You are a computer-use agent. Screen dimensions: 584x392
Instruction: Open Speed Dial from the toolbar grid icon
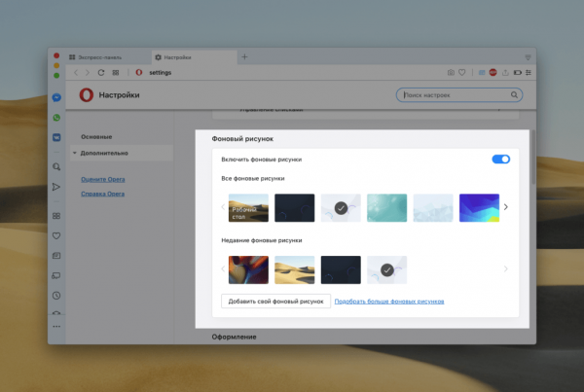(x=116, y=73)
